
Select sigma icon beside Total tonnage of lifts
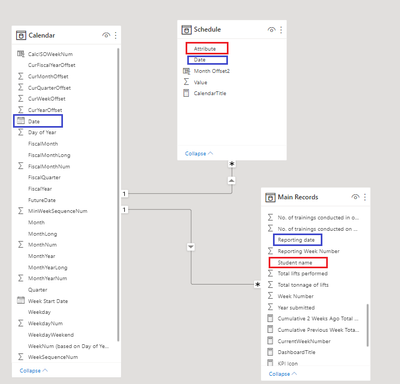click(x=270, y=284)
